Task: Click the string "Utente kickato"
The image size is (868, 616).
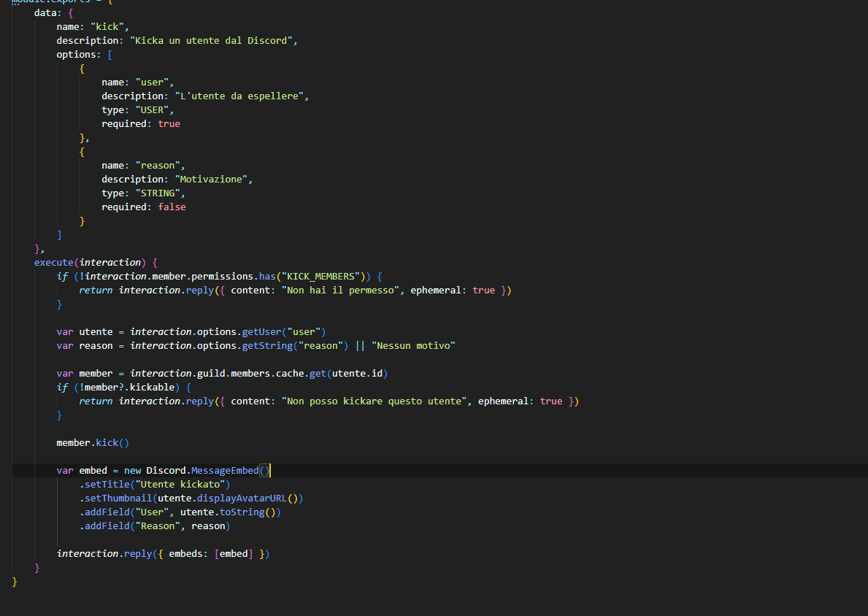Action: click(180, 484)
